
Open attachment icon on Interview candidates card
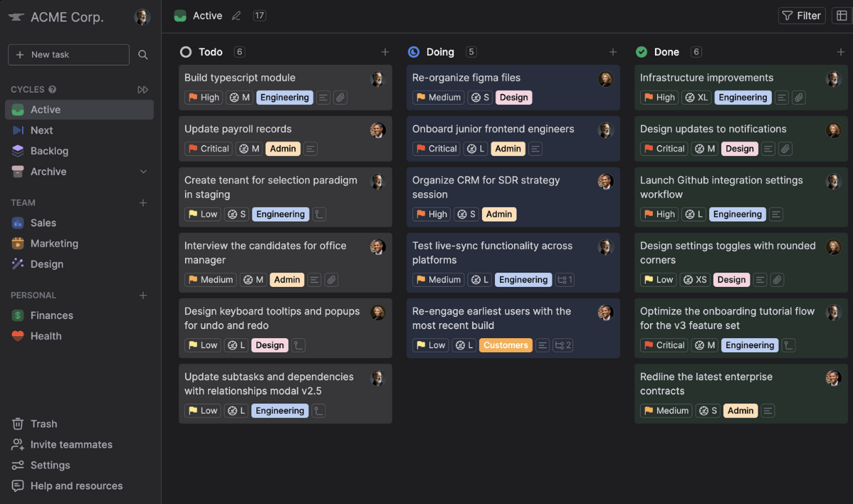click(x=331, y=280)
